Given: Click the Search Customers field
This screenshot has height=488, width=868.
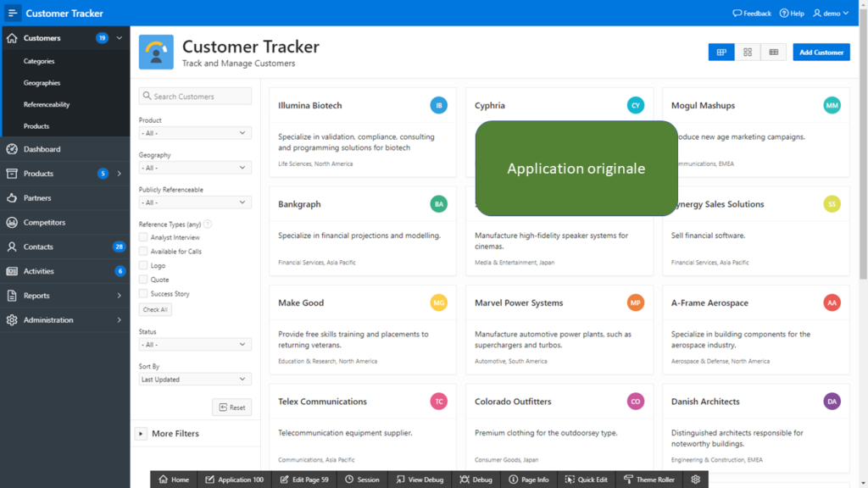Looking at the screenshot, I should coord(195,97).
